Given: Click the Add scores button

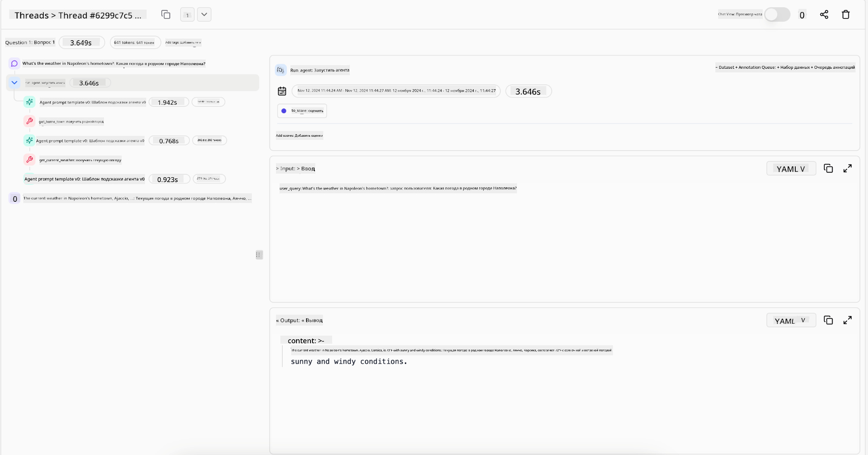Looking at the screenshot, I should point(299,135).
